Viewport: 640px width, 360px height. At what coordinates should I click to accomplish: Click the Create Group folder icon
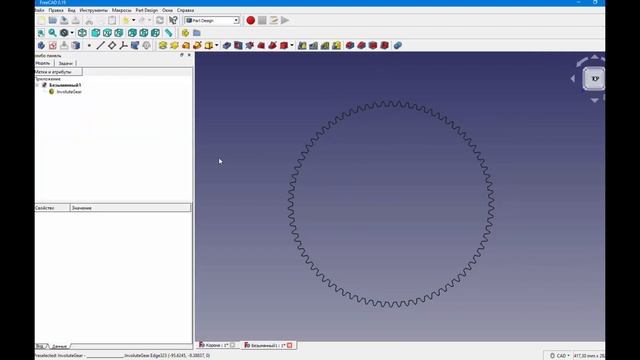(x=197, y=33)
